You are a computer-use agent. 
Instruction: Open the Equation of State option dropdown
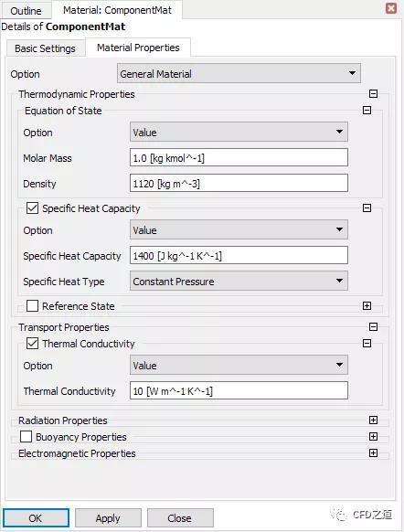click(x=239, y=132)
